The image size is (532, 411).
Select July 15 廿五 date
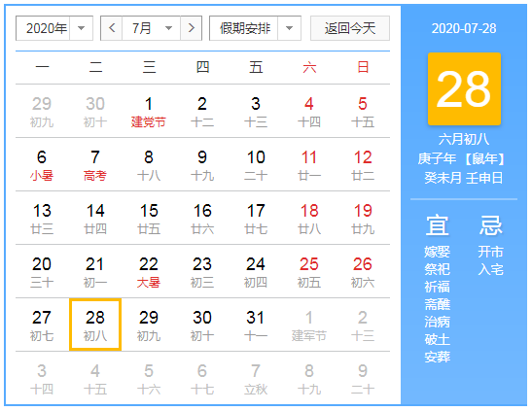[149, 219]
